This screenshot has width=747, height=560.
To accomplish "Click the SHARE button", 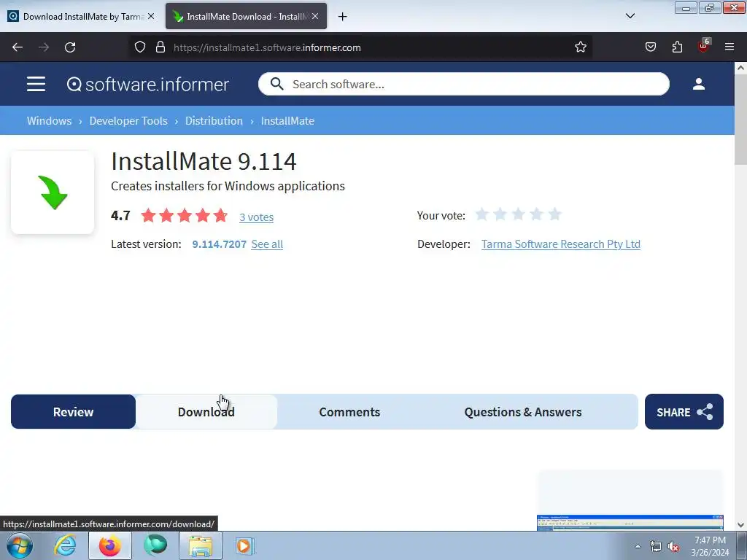I will (684, 412).
